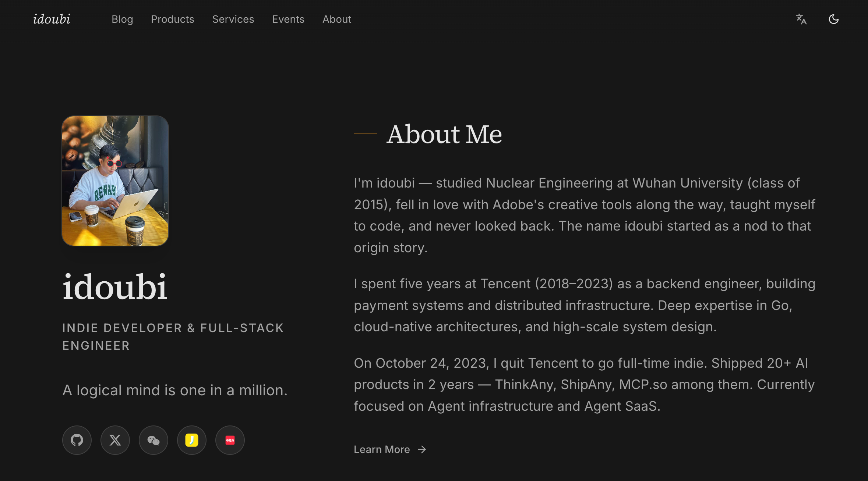Open Events from the top navigation
This screenshot has height=481, width=868.
[x=288, y=19]
